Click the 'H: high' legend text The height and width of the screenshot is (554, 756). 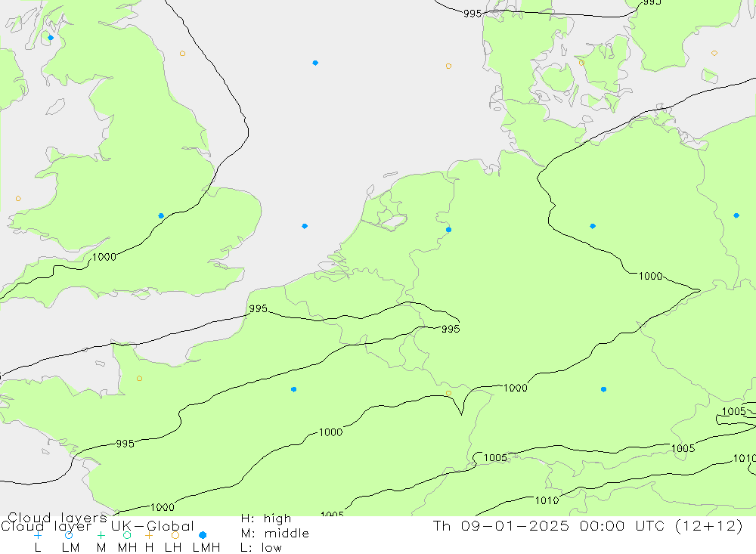point(266,518)
